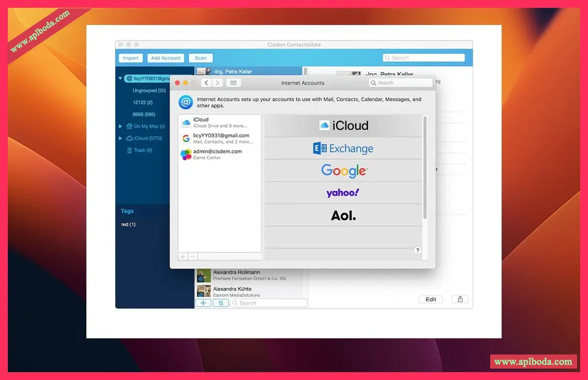Viewport: 588px width, 380px height.
Task: Focus the Internet Accounts search field
Action: 401,83
